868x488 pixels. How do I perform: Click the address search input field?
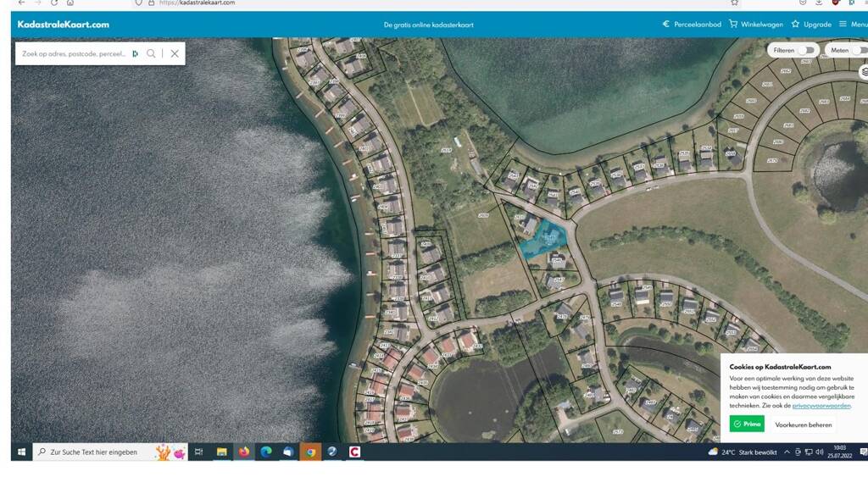click(x=75, y=53)
